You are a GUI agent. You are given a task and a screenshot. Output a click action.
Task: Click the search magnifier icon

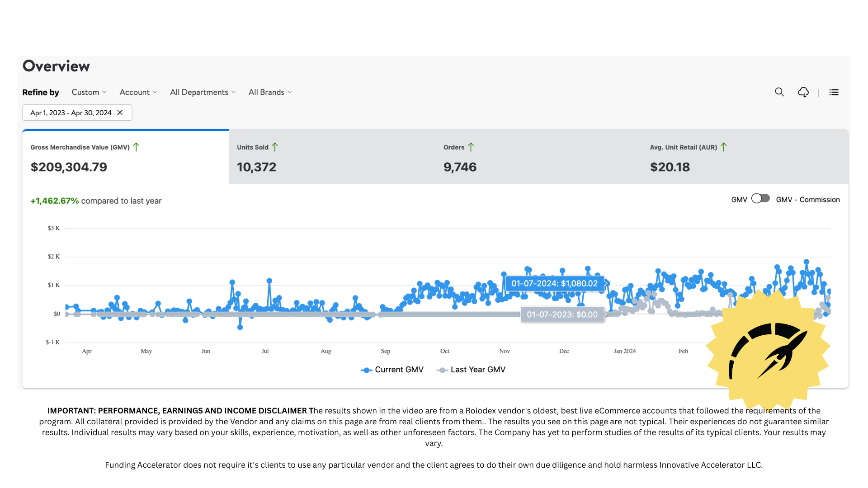[779, 92]
